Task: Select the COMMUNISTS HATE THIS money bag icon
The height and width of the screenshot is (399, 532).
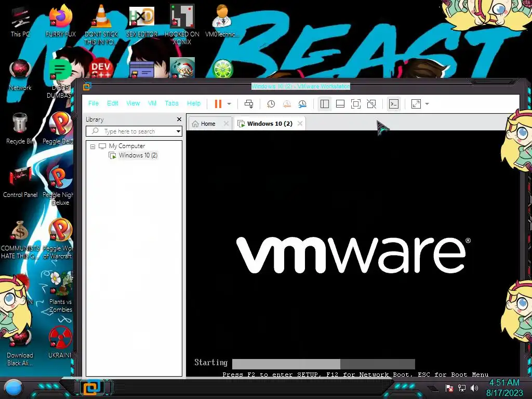Action: (20, 240)
